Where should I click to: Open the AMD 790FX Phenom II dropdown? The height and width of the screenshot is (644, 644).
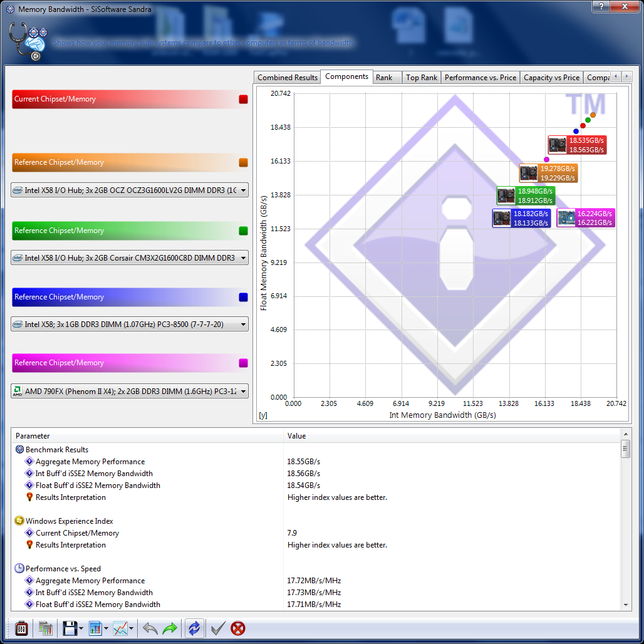[130, 391]
